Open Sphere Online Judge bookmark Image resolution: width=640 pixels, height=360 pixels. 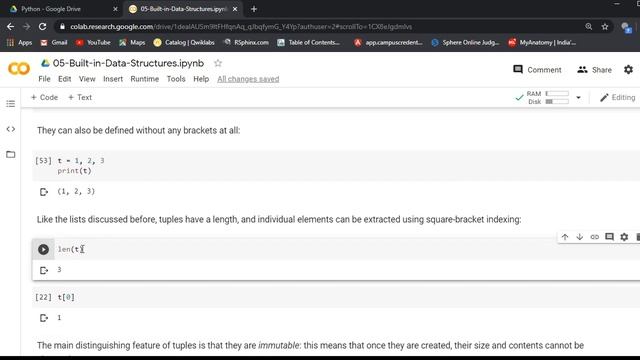[x=465, y=42]
